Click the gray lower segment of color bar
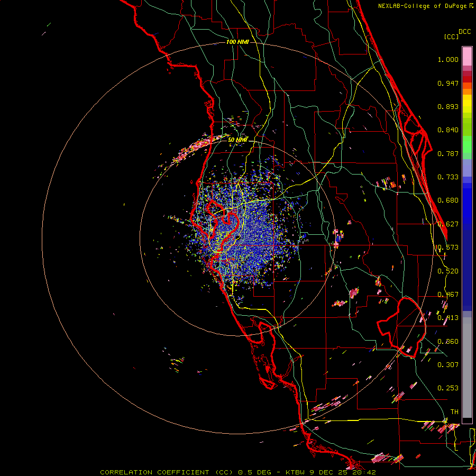The height and width of the screenshot is (476, 476). click(x=467, y=368)
